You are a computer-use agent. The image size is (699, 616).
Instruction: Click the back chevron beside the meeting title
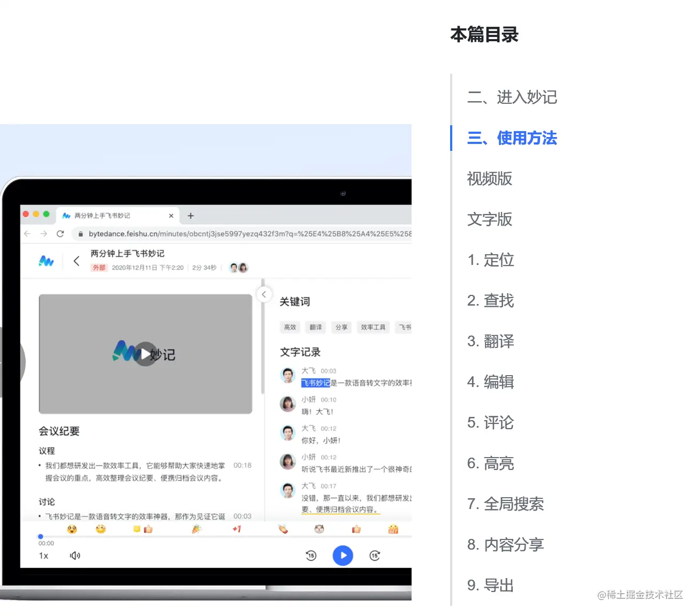77,261
